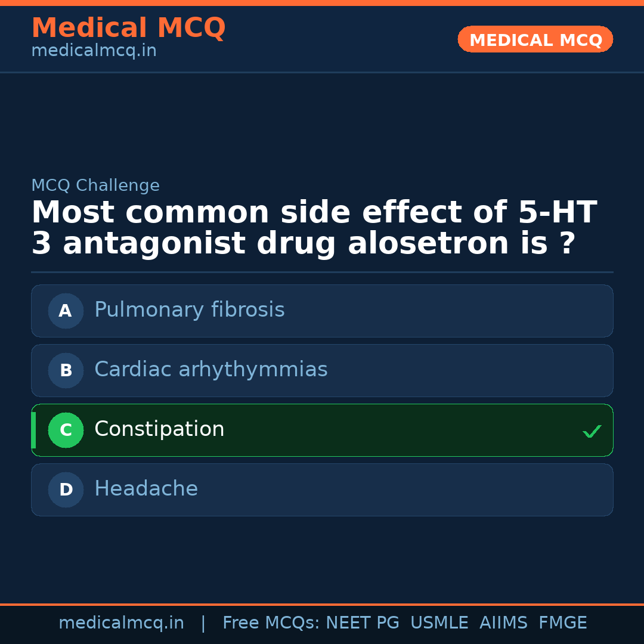Click the letter D circle badge
The width and height of the screenshot is (644, 644).
[66, 490]
